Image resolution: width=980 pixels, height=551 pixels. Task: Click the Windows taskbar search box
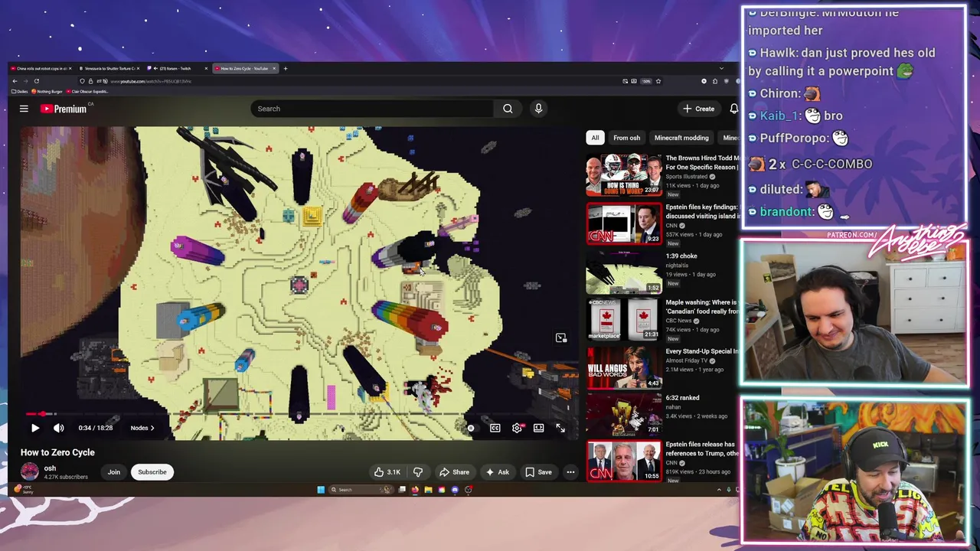[x=360, y=490]
